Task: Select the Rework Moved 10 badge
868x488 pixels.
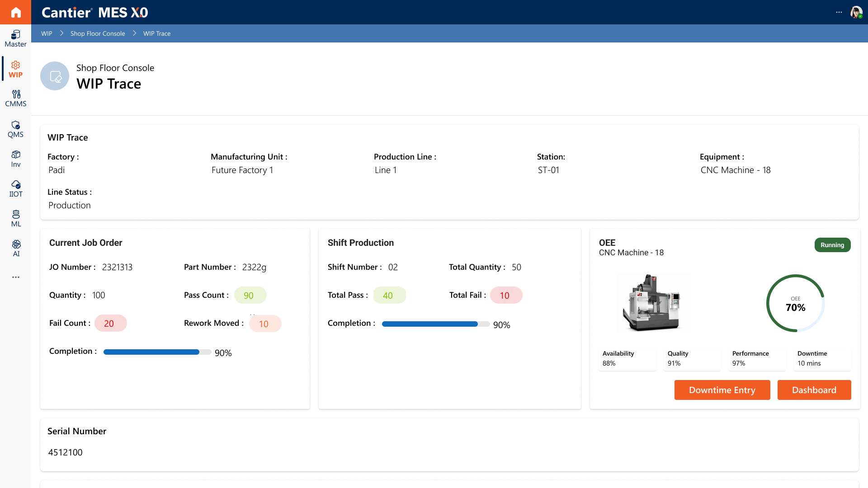Action: click(265, 324)
